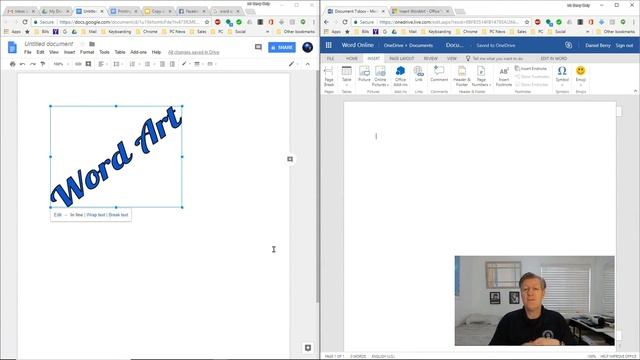Viewport: 640px width, 360px height.
Task: Open Page Numbers dropdown in Word ribbon
Action: 481,76
